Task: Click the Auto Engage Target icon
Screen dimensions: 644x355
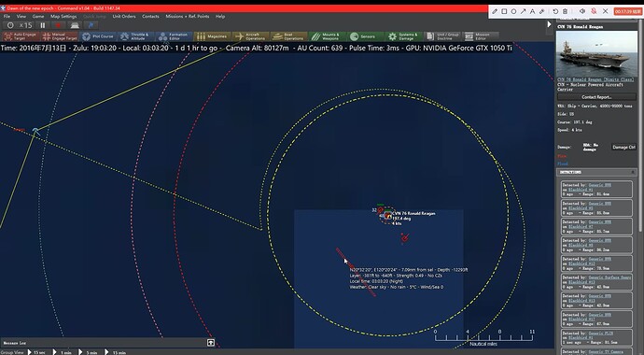Action: click(21, 36)
